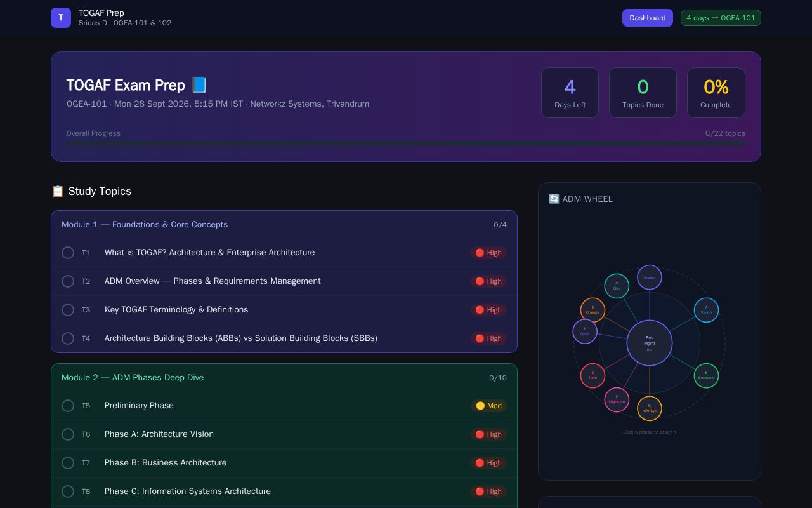
Task: Click the 4 days → OGEA-101 countdown badge
Action: point(721,18)
